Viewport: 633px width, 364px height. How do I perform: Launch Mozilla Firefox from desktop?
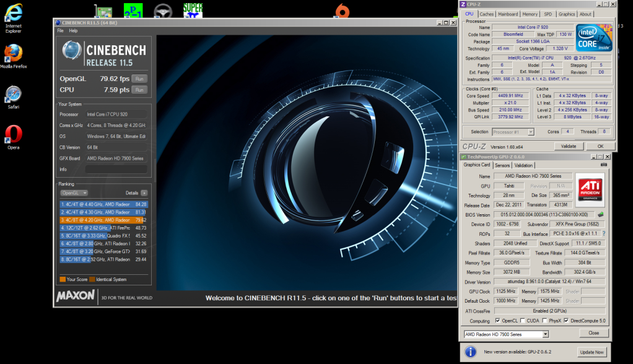pyautogui.click(x=13, y=54)
